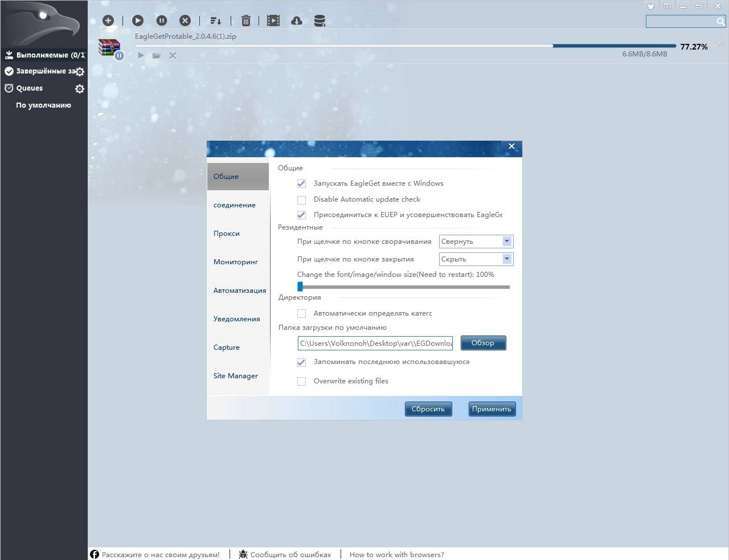Open 'Расскажите о нас своим друзьям!' link

pyautogui.click(x=161, y=554)
